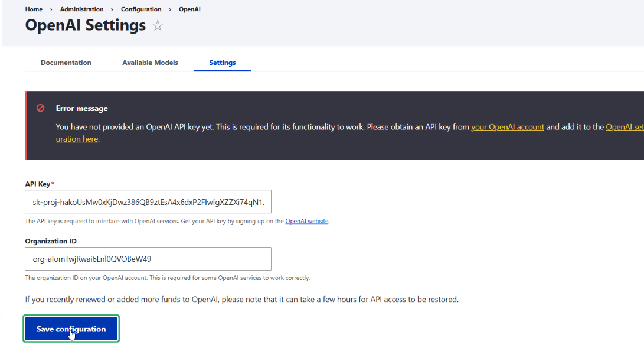Star the OpenAI Settings page as favorite
This screenshot has width=644, height=348.
pos(158,25)
